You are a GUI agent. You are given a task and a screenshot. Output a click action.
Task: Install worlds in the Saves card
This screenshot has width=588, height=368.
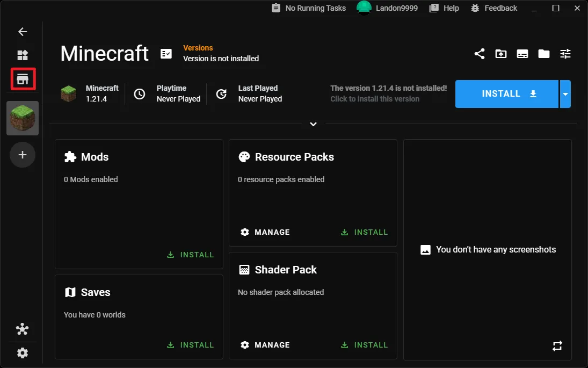point(191,345)
